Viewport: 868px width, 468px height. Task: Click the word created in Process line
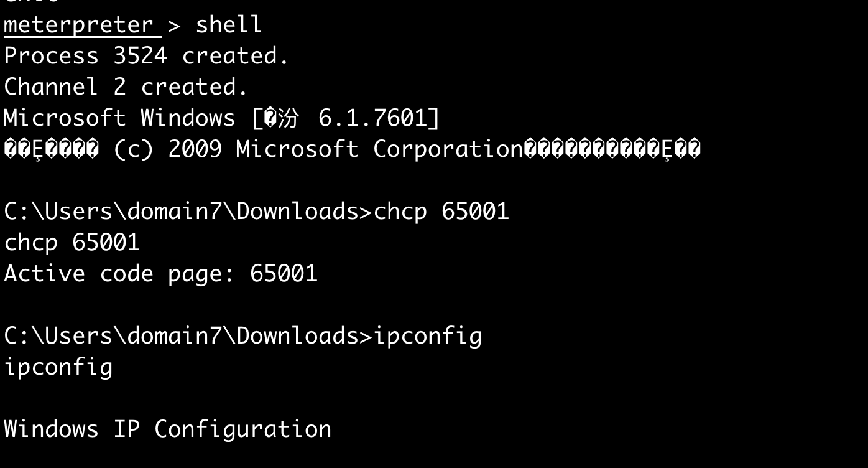(235, 56)
